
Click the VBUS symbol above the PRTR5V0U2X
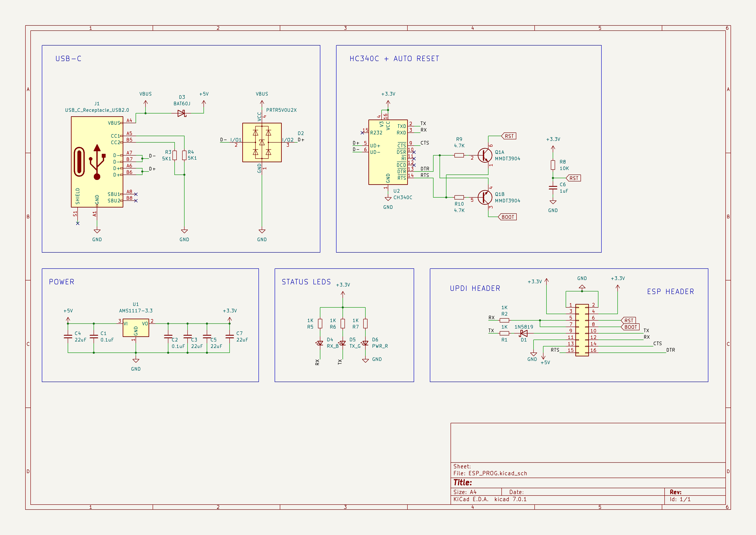[x=262, y=103]
